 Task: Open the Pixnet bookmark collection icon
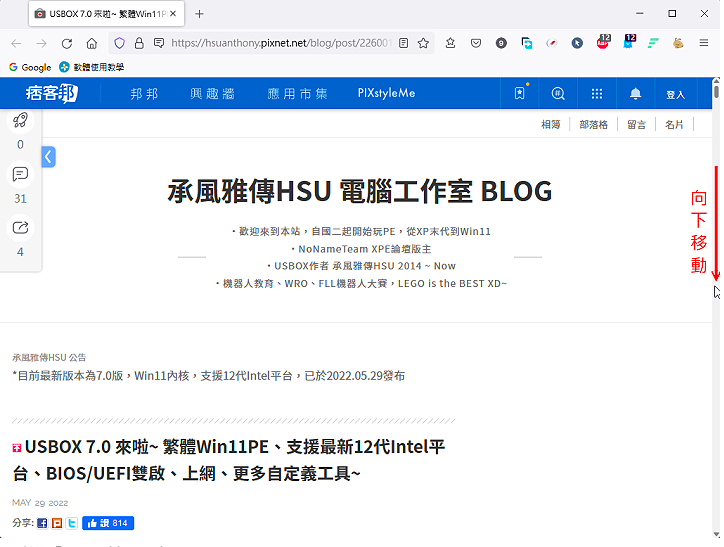[520, 93]
